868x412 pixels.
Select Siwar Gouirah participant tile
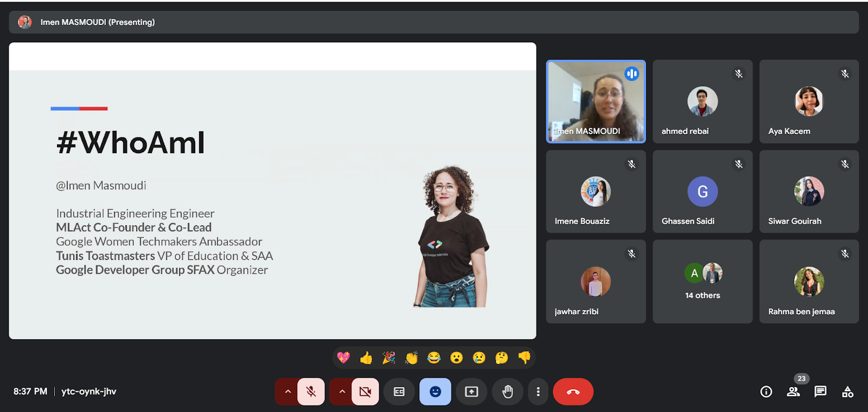[809, 192]
